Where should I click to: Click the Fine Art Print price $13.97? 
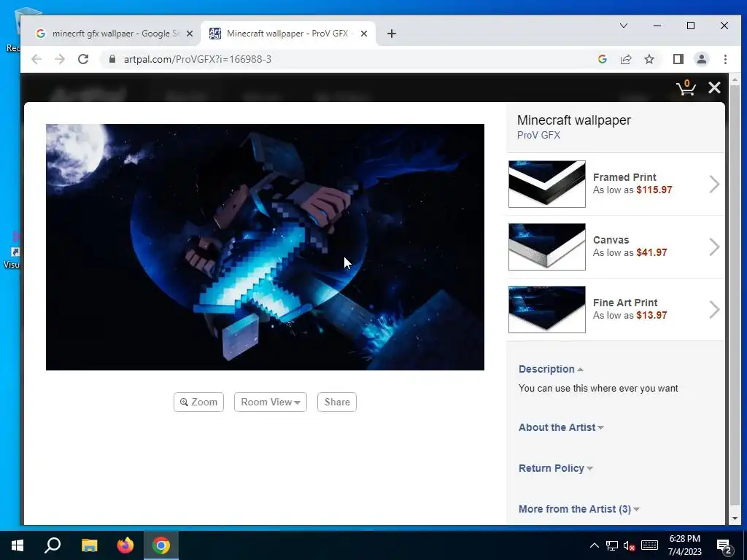[651, 316]
